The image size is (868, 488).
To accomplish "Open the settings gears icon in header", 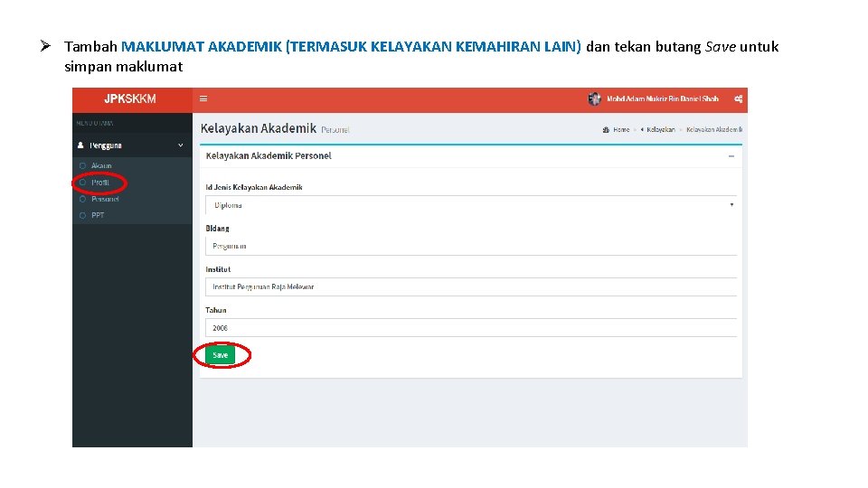I will pos(738,99).
